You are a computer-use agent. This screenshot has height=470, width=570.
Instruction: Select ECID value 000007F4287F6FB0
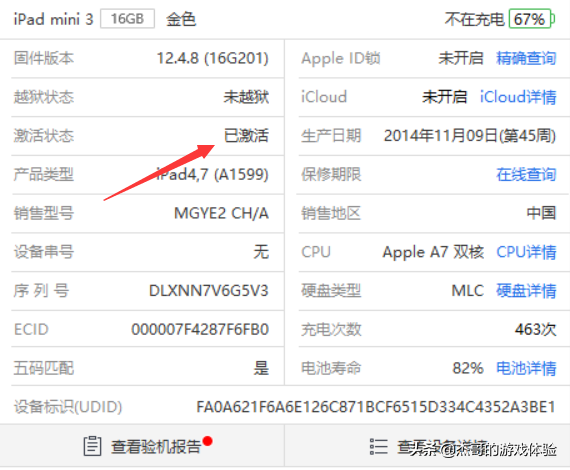pos(200,329)
